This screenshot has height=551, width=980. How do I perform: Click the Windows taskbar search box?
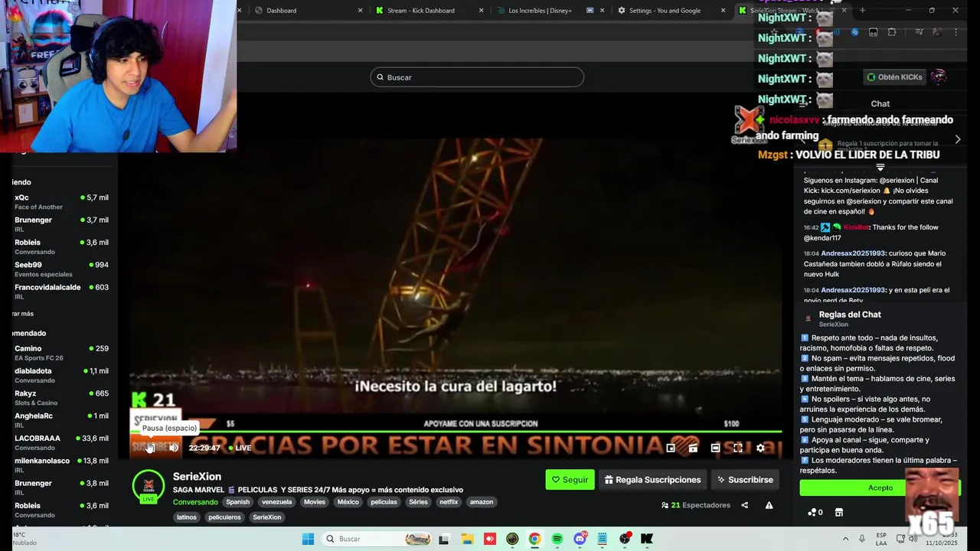(x=378, y=539)
